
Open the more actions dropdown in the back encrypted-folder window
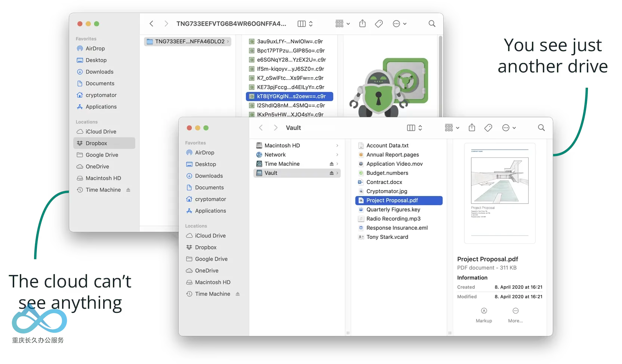point(400,24)
